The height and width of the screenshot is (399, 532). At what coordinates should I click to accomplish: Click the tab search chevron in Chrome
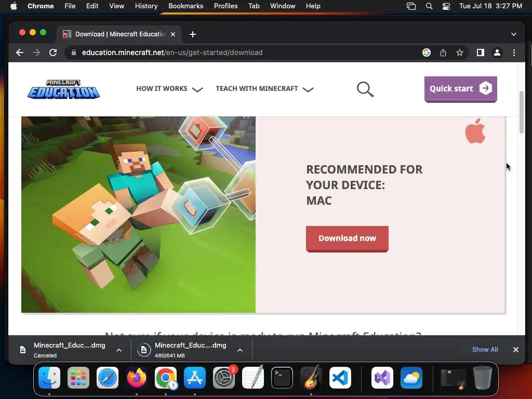514,34
